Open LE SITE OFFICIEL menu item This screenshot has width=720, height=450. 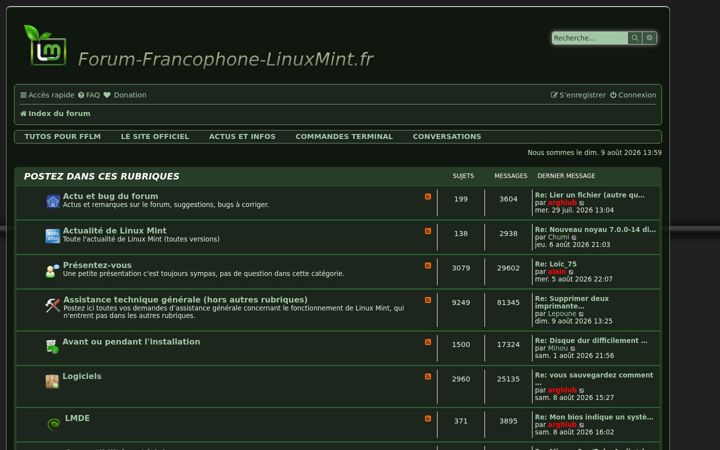155,136
